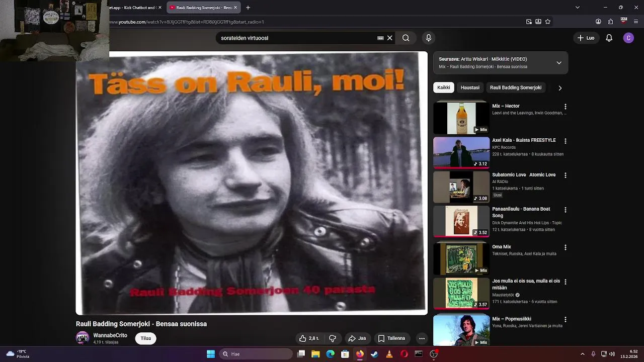644x362 pixels.
Task: Open the WannabeCrito channel name
Action: tap(110, 335)
